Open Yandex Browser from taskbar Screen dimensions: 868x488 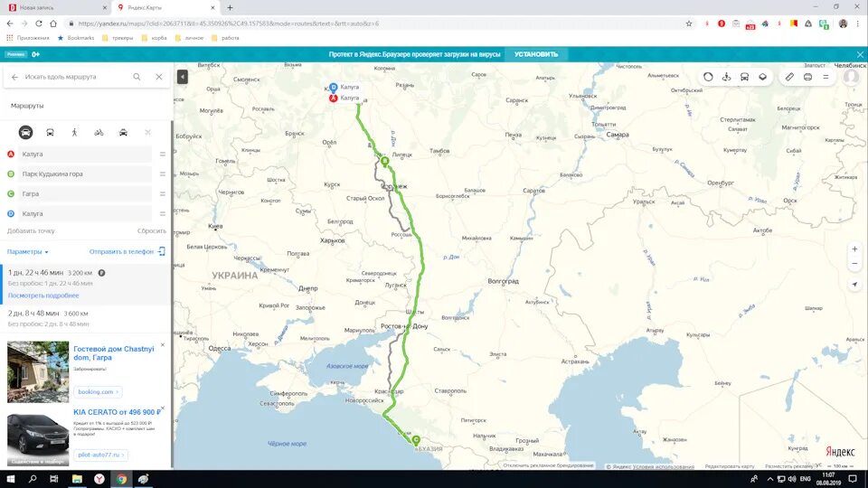click(x=99, y=479)
